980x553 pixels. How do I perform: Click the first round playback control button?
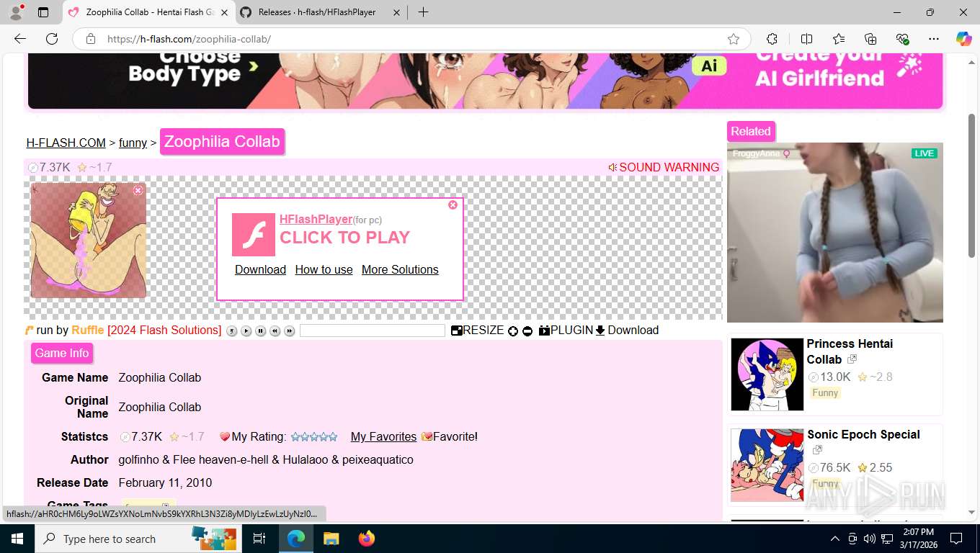(231, 331)
